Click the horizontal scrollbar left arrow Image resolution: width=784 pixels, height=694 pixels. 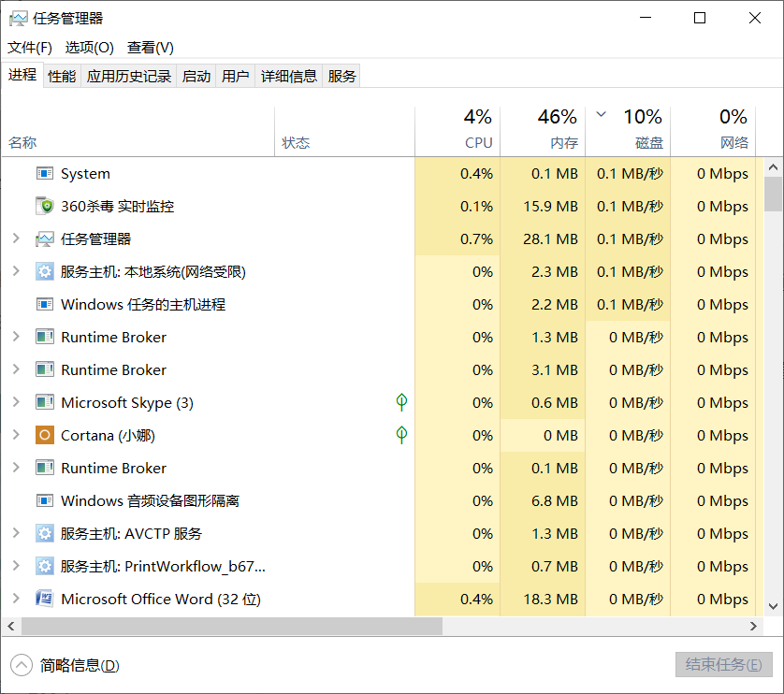(x=11, y=626)
